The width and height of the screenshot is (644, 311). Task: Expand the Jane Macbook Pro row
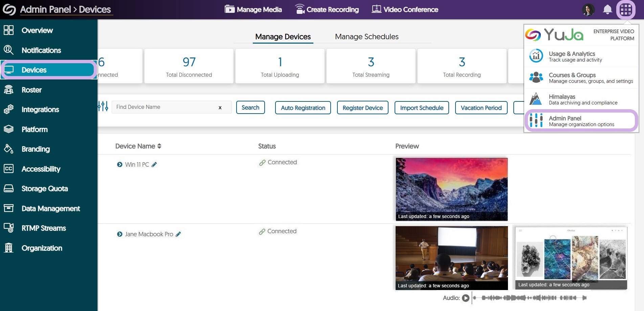click(x=119, y=234)
